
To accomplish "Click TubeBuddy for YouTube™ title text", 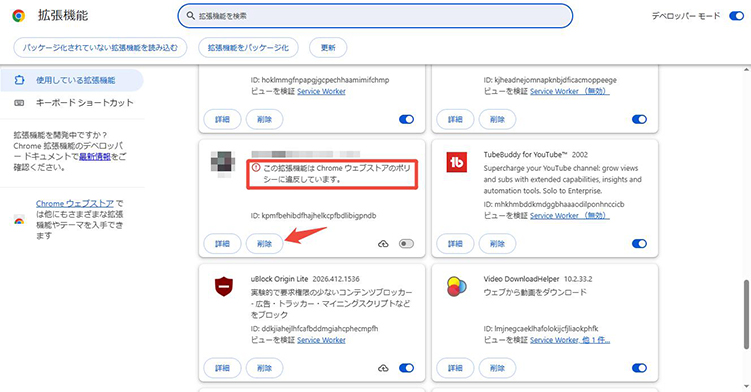I will [x=525, y=154].
